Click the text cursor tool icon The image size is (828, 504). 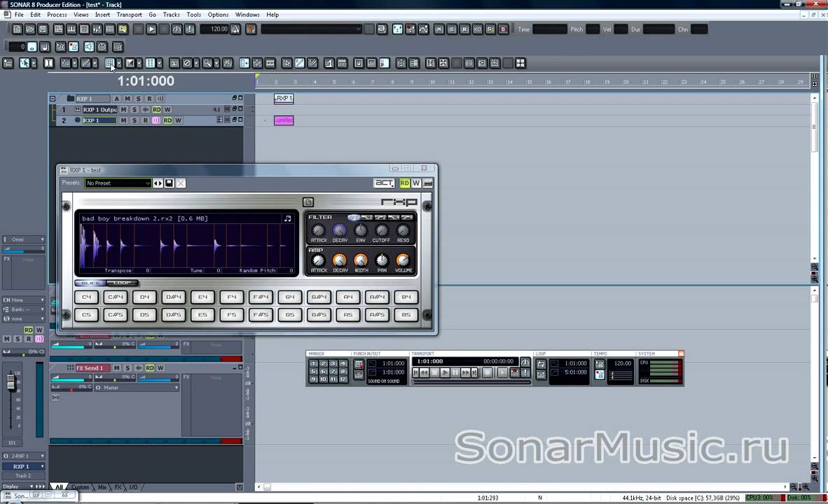point(48,63)
